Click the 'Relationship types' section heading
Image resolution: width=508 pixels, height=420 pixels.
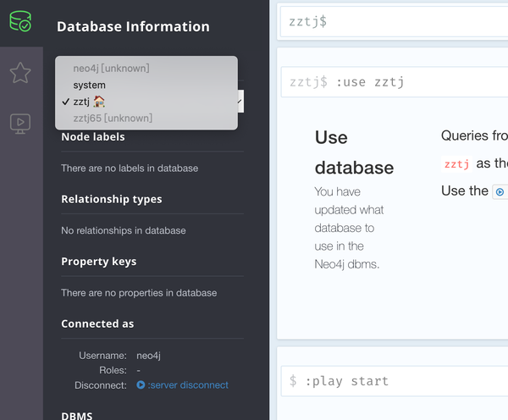tap(112, 199)
